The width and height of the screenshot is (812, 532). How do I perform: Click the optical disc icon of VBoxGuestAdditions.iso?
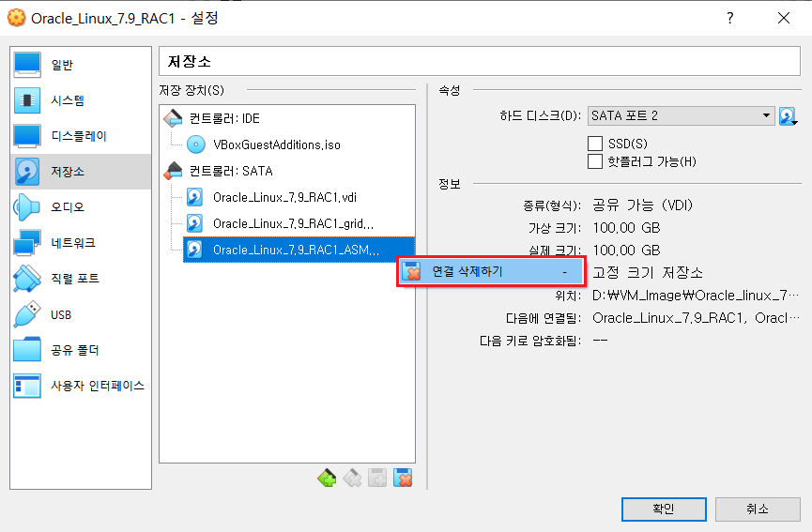pos(196,144)
